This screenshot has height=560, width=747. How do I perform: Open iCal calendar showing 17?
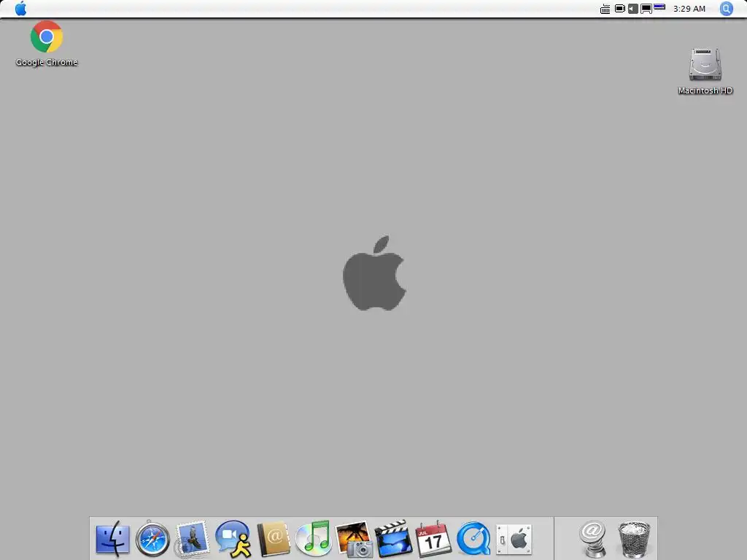tap(433, 539)
